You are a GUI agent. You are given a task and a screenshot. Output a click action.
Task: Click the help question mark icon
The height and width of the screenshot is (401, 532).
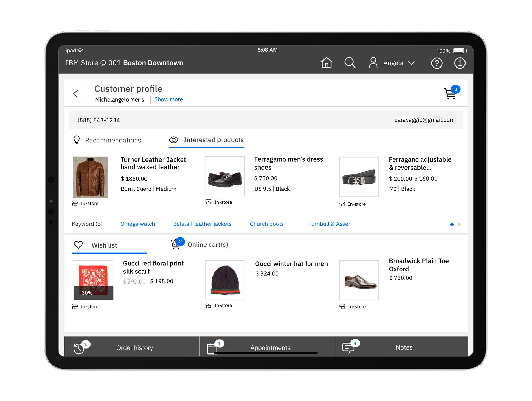pyautogui.click(x=437, y=63)
